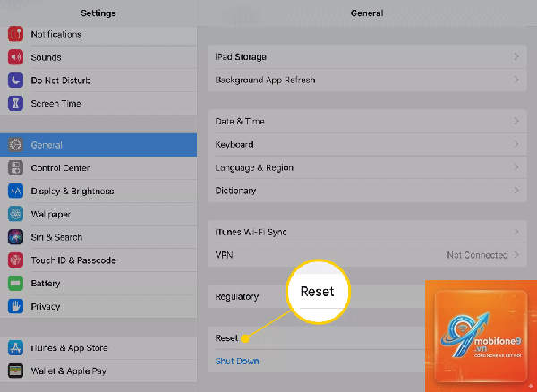Open Battery settings
Viewport: 537px width, 392px height.
(98, 283)
